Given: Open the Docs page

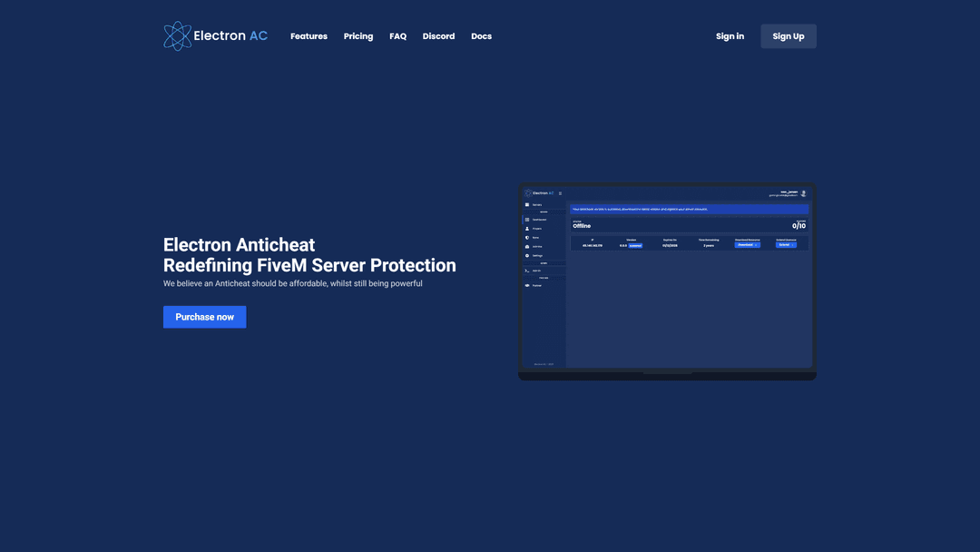Looking at the screenshot, I should tap(481, 36).
